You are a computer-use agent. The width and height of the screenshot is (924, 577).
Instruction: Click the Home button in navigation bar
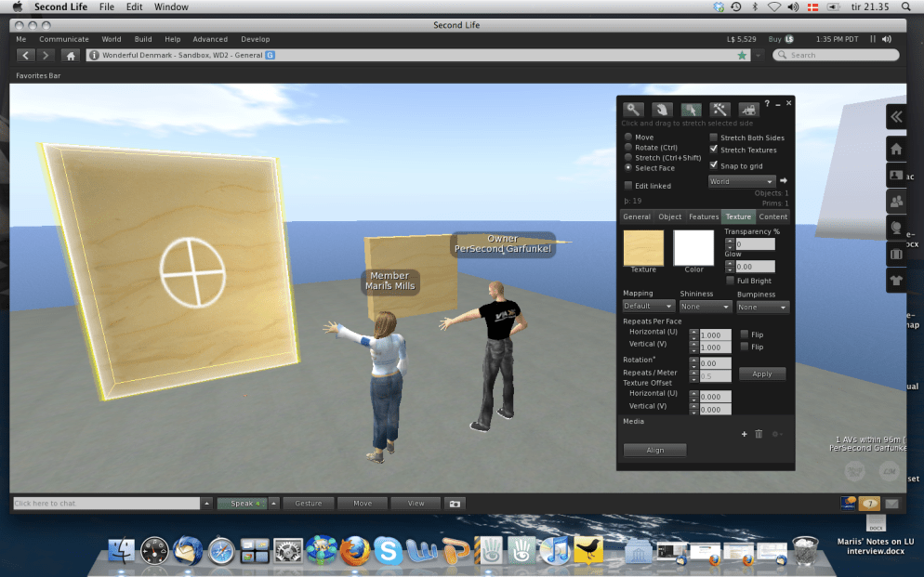(71, 56)
